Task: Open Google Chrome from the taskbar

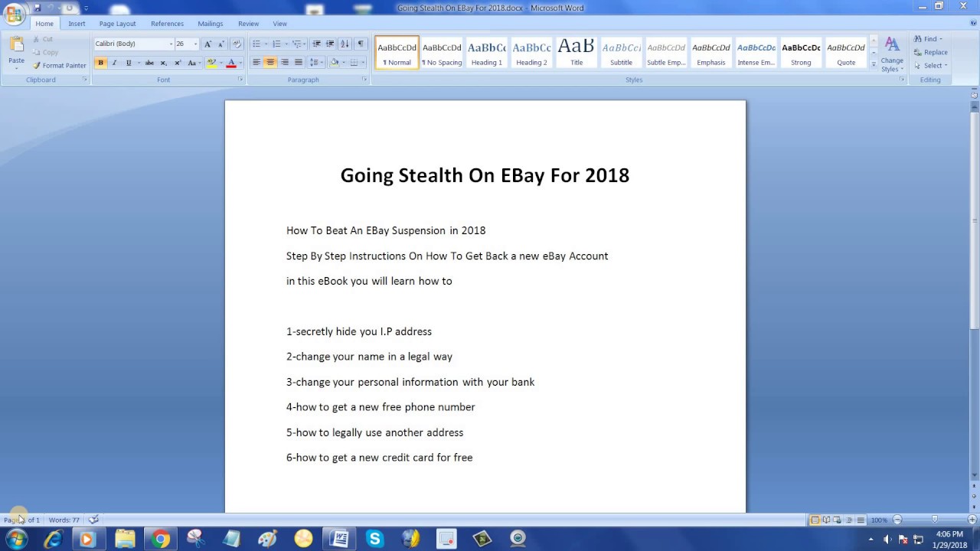Action: coord(160,539)
